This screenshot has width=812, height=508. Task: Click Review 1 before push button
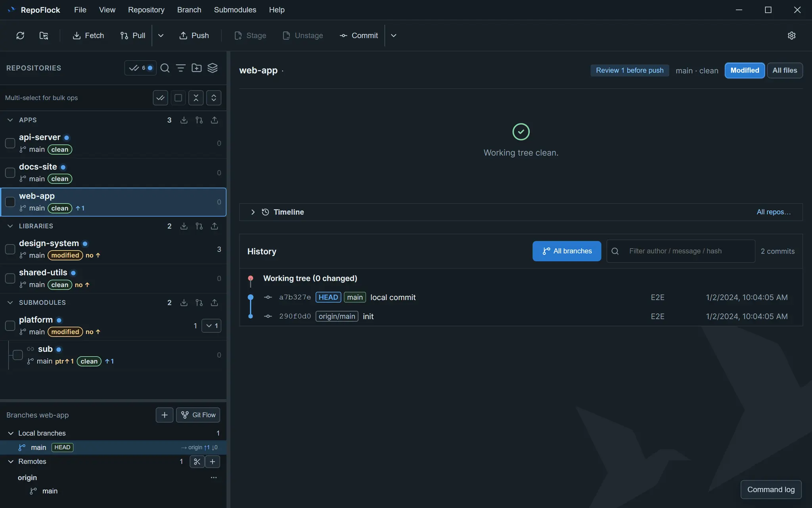[630, 71]
